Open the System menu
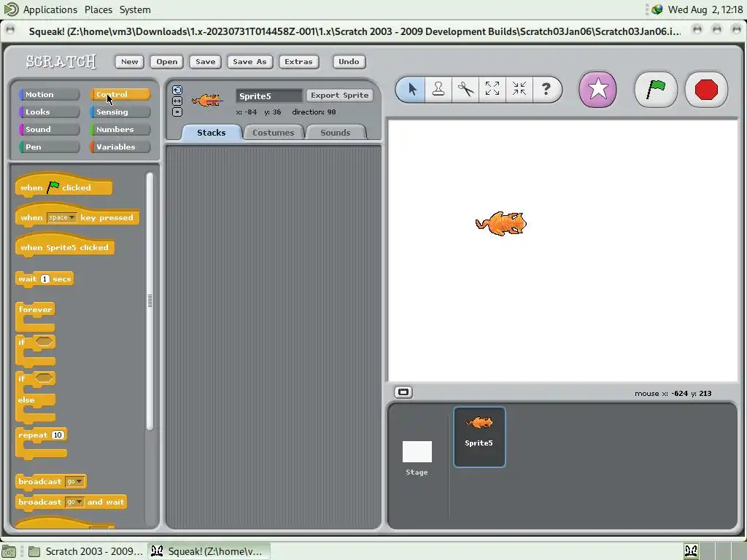747x560 pixels. 135,9
